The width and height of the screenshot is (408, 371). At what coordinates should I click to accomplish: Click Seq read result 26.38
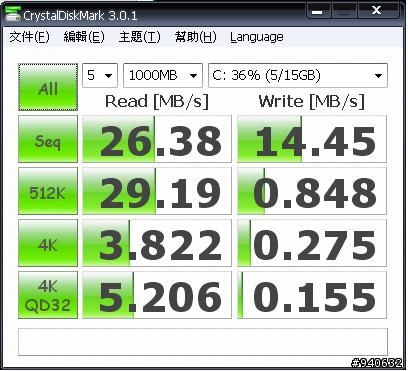click(x=157, y=139)
